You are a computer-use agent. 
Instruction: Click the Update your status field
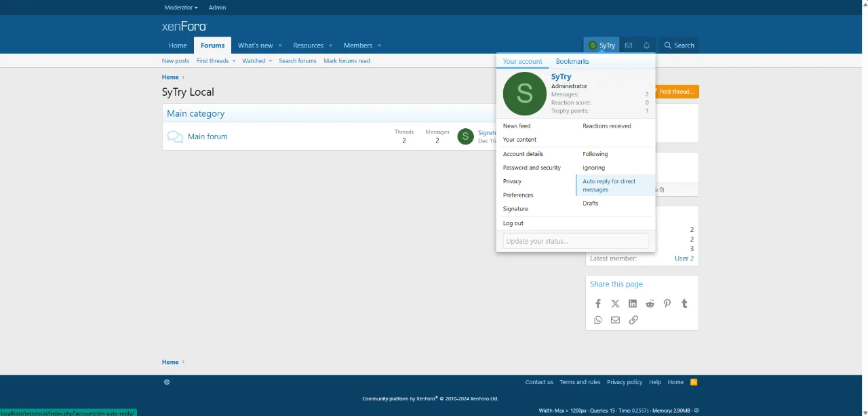click(576, 241)
